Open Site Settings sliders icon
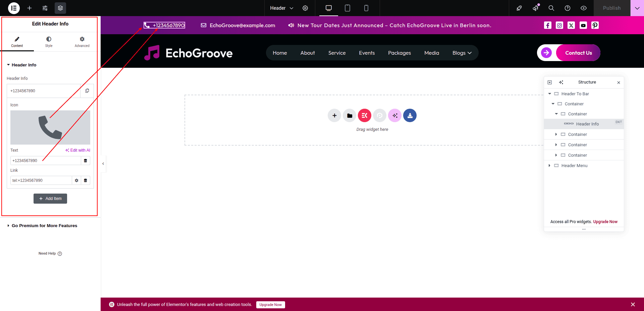This screenshot has height=311, width=644. click(45, 8)
